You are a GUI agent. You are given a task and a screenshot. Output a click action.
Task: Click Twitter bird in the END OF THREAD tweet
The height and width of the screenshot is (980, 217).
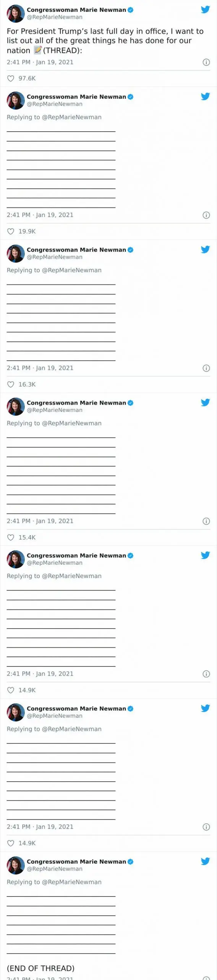tap(206, 861)
